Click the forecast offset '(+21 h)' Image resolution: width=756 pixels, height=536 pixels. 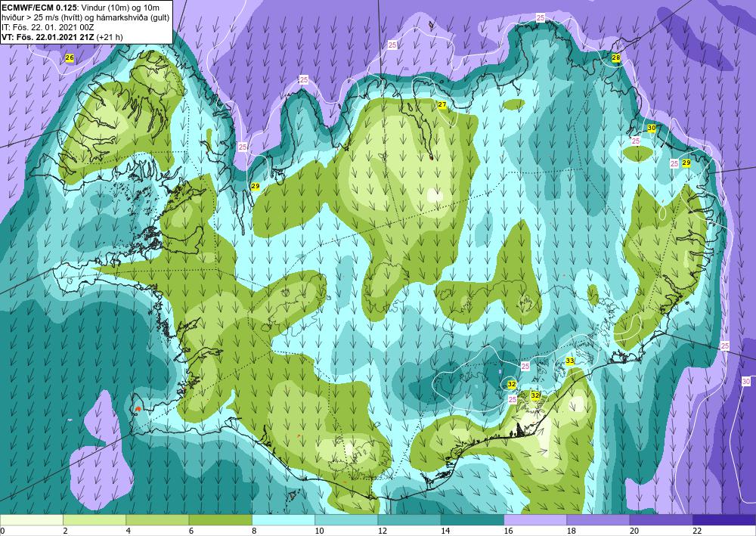(110, 36)
